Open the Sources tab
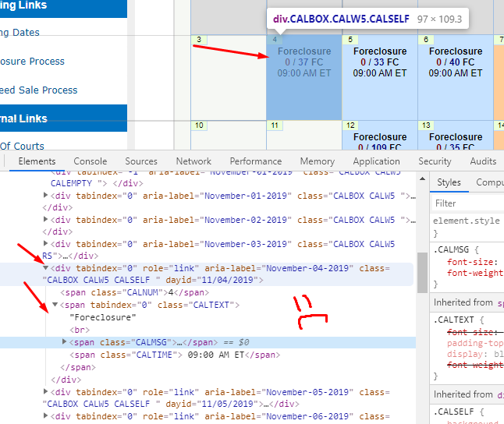 [x=141, y=161]
